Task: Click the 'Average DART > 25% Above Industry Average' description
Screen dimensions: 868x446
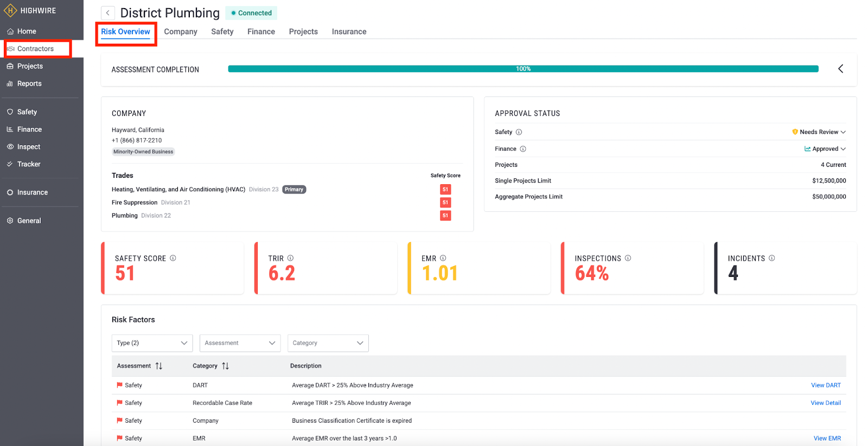Action: click(x=353, y=385)
